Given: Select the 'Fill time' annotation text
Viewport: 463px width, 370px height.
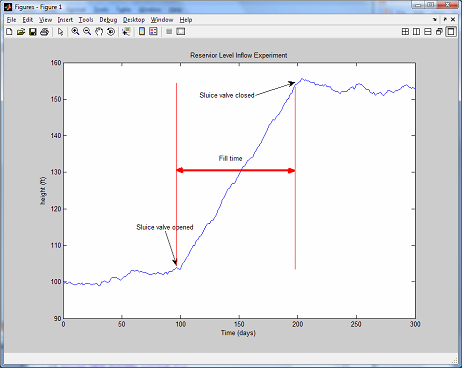Looking at the screenshot, I should point(230,158).
